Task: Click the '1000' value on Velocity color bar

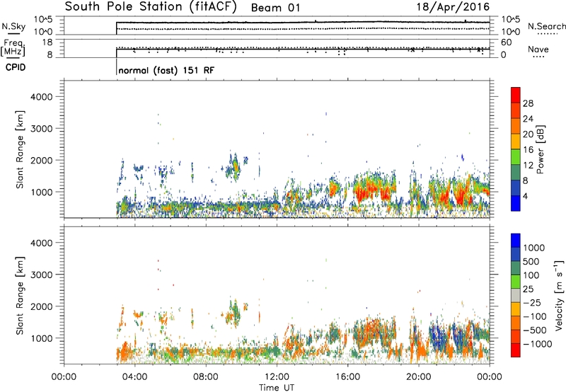Action: [533, 248]
